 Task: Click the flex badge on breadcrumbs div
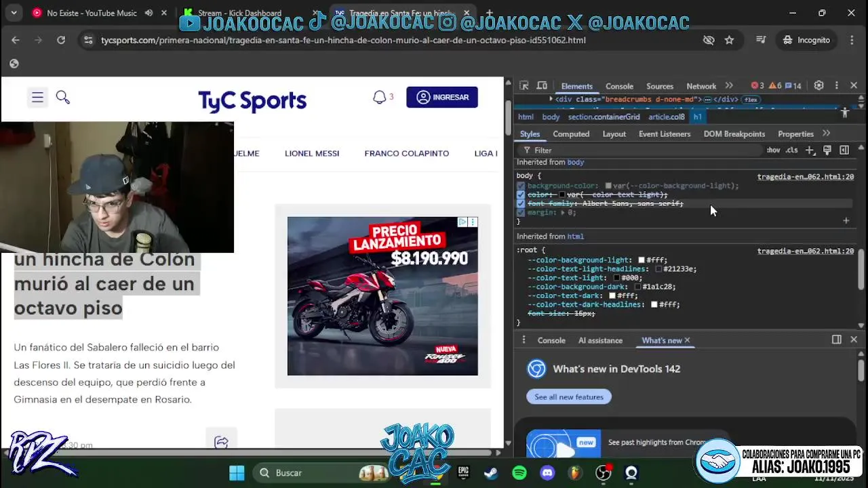click(750, 99)
